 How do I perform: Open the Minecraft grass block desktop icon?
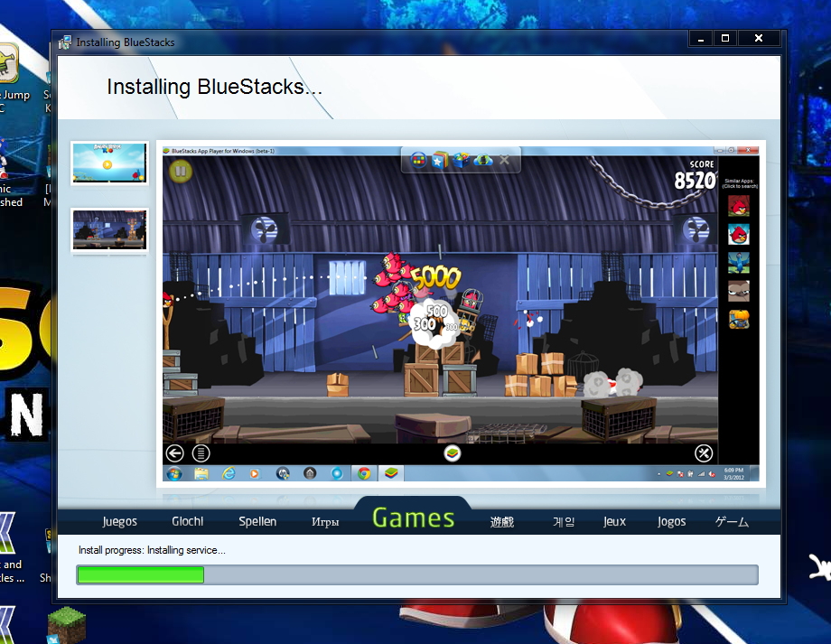(x=67, y=625)
